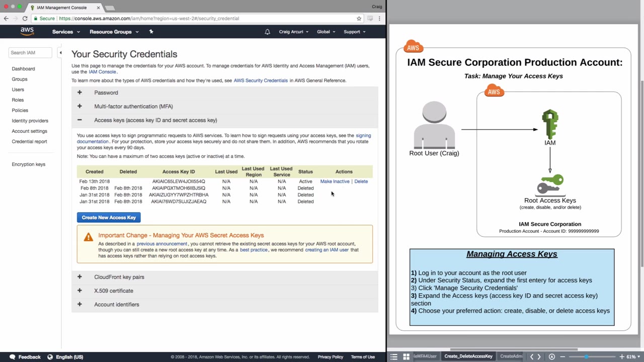Image resolution: width=644 pixels, height=362 pixels.
Task: Click the pin shortcut icon in AWS header
Action: pos(151,32)
